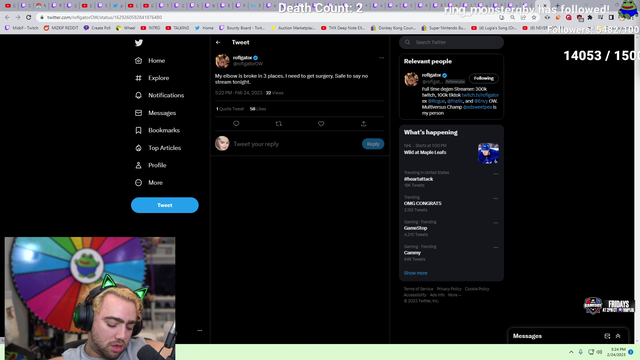Go back using the Tweet header arrow

[218, 42]
